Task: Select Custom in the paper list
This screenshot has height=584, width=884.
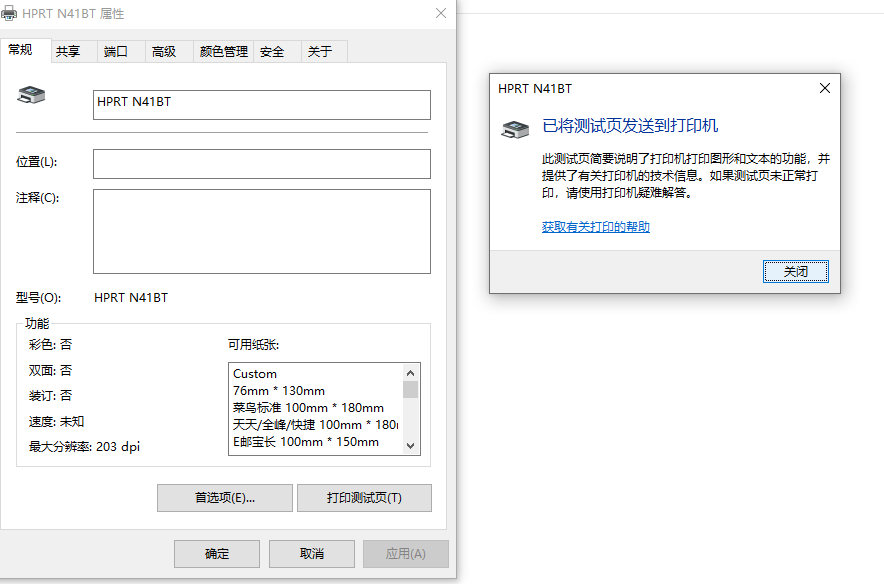Action: pyautogui.click(x=255, y=374)
